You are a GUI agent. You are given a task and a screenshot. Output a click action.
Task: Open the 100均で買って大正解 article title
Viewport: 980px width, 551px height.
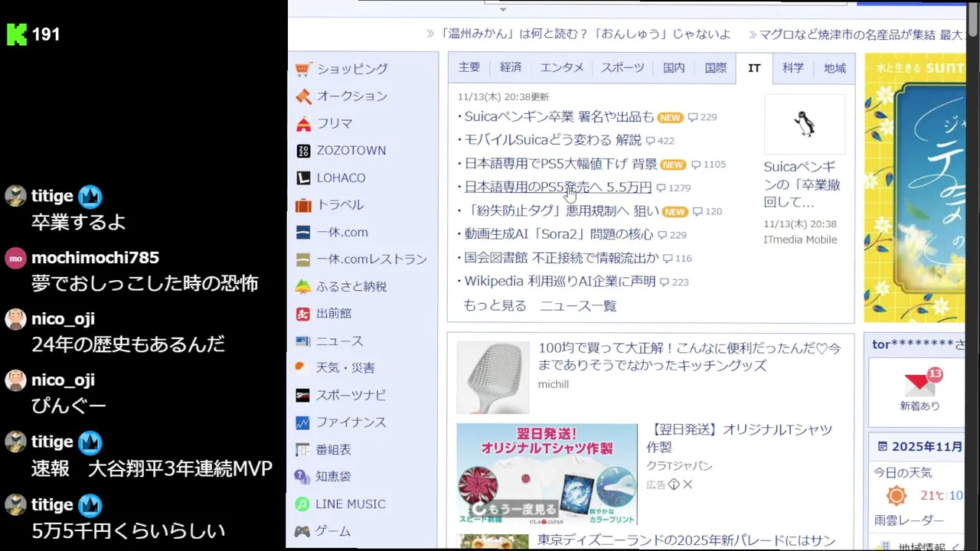click(x=690, y=357)
